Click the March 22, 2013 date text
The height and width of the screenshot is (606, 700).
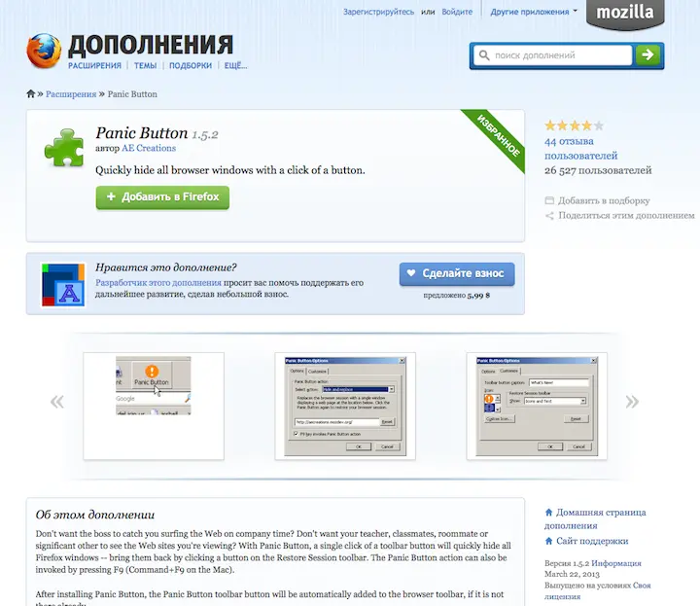(572, 574)
